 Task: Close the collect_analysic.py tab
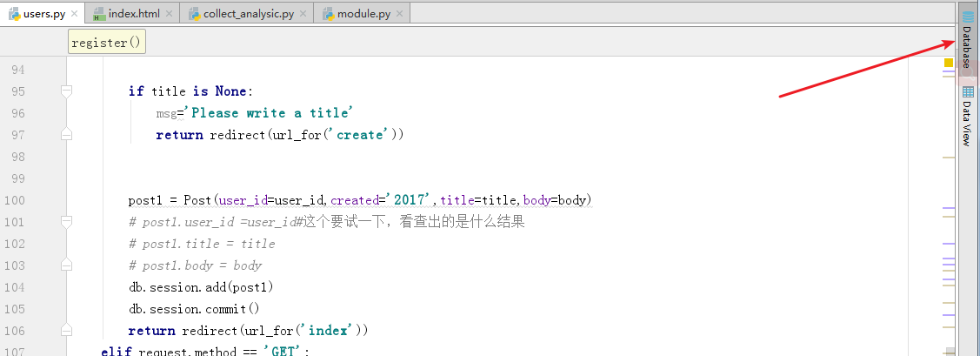(303, 13)
